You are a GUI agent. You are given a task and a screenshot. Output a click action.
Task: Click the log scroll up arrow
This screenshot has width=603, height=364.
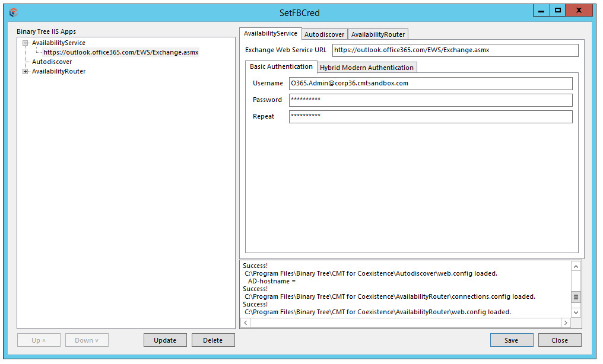(576, 266)
